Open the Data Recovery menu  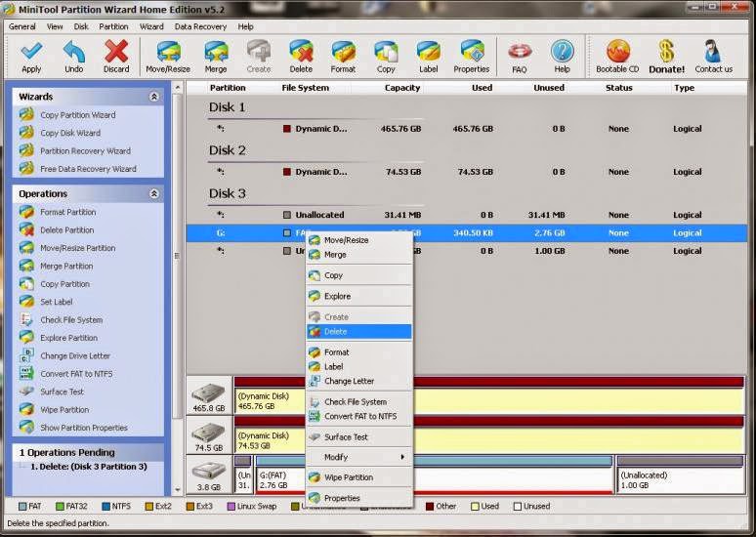point(200,26)
